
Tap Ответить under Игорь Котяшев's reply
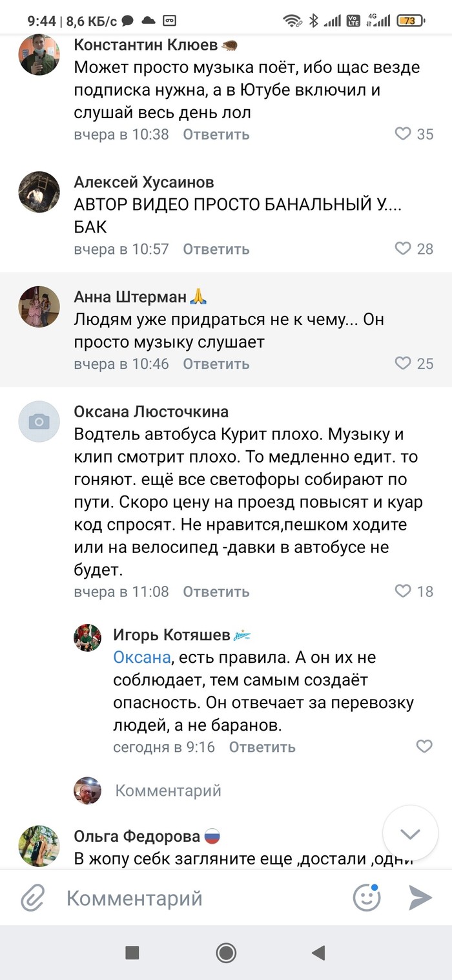262,747
